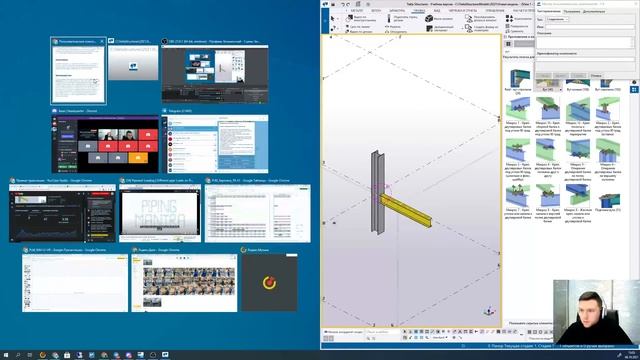Click the rightmost button in component dialog
Viewport: 640px width, 360px height.
pos(596,76)
